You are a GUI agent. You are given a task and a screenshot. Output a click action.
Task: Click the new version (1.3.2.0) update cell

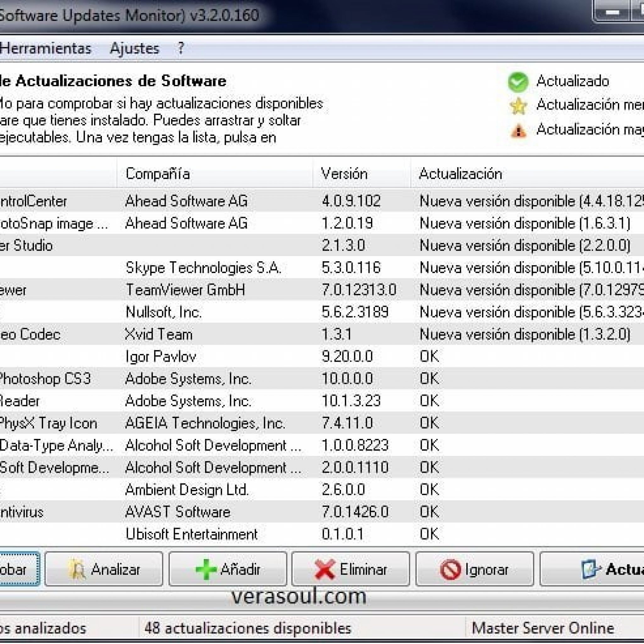[x=525, y=334]
